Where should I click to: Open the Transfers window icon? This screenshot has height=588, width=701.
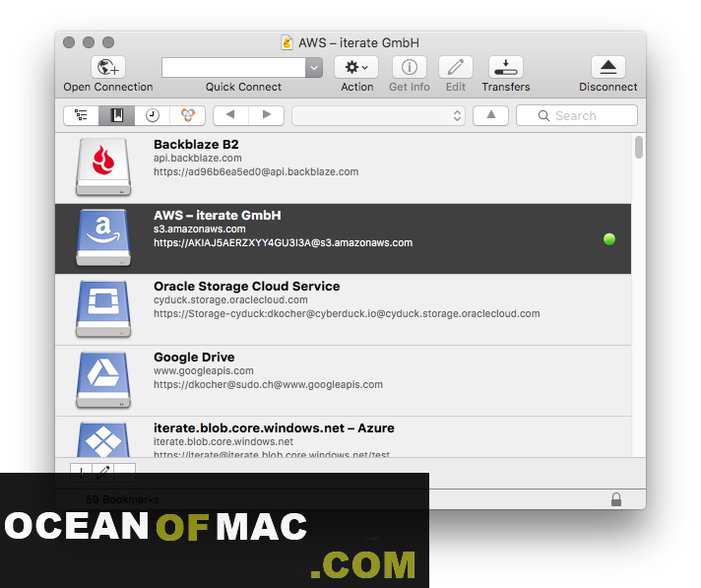pyautogui.click(x=506, y=67)
